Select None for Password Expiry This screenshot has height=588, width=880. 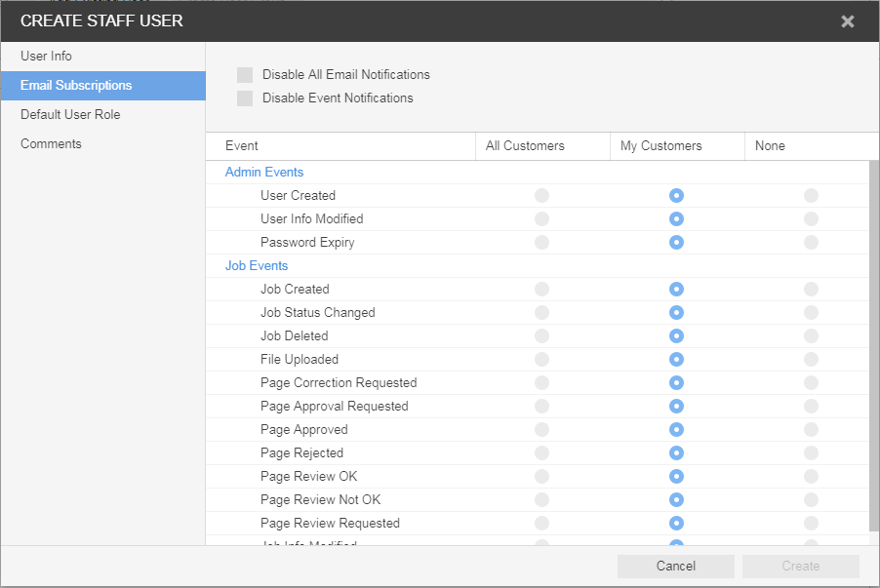pyautogui.click(x=811, y=243)
